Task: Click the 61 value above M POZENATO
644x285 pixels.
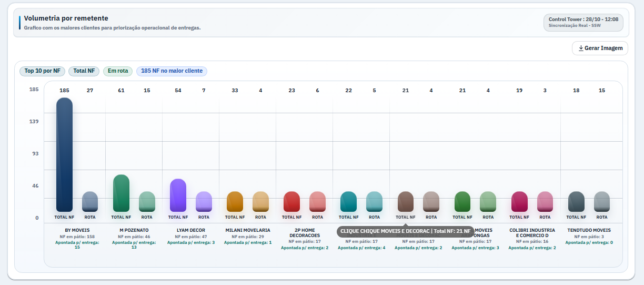Action: (121, 91)
